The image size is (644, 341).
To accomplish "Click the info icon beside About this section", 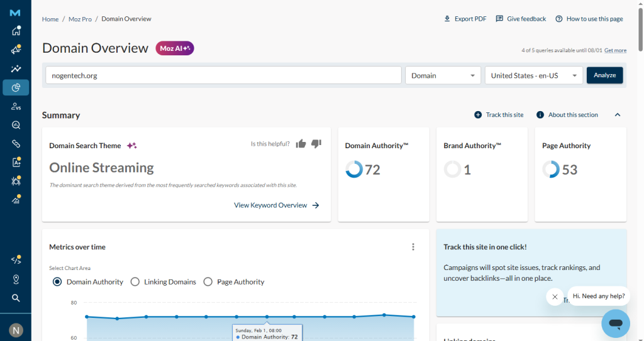I will 540,115.
